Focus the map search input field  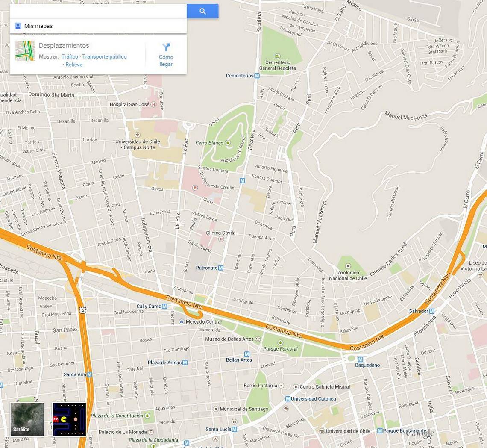coord(98,11)
